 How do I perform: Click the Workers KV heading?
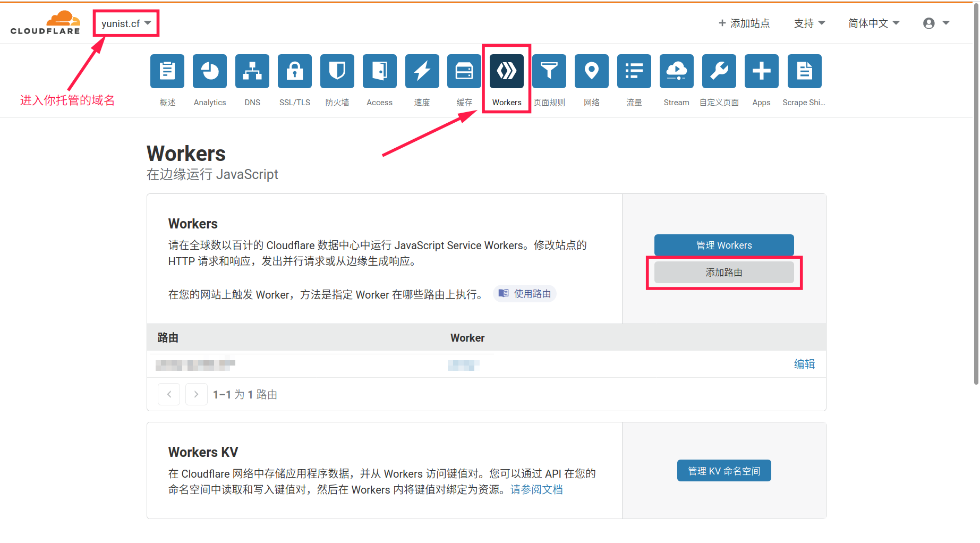(x=203, y=452)
